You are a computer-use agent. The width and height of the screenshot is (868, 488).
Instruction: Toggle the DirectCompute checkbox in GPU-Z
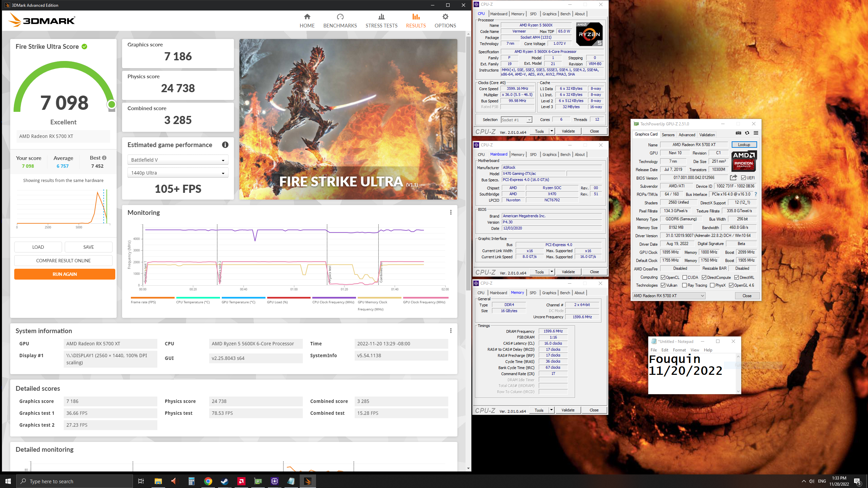[704, 278]
